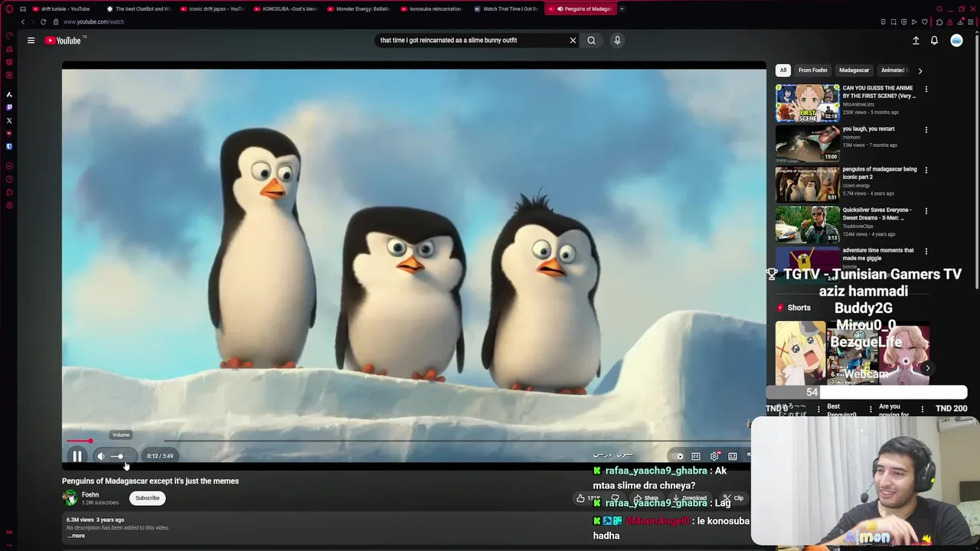Open a new browser tab with plus
The height and width of the screenshot is (551, 980).
622,9
